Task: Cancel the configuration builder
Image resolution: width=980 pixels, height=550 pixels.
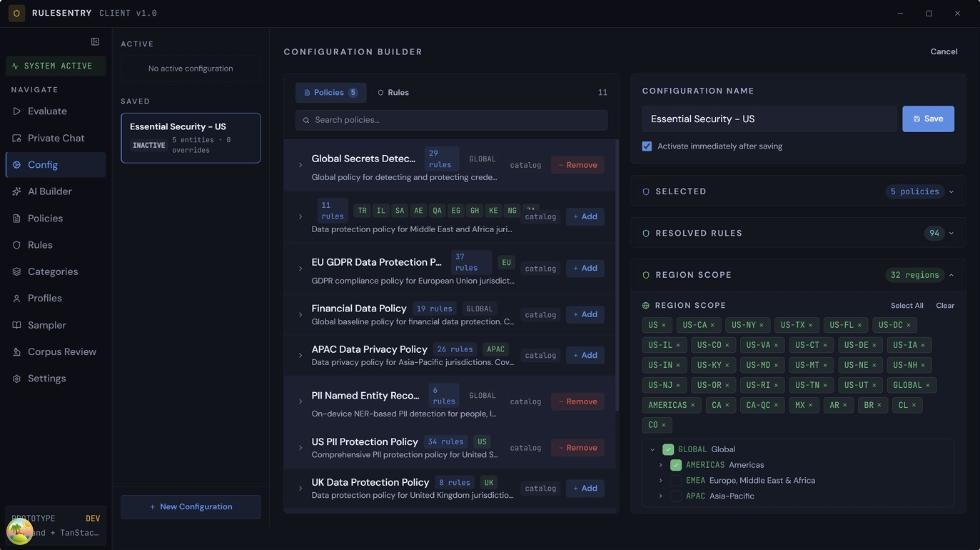Action: pyautogui.click(x=944, y=51)
